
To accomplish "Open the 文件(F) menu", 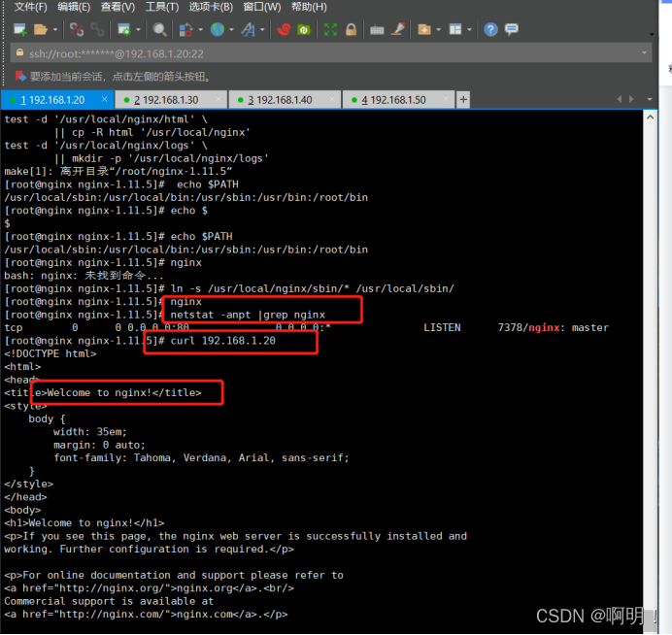I will (30, 7).
